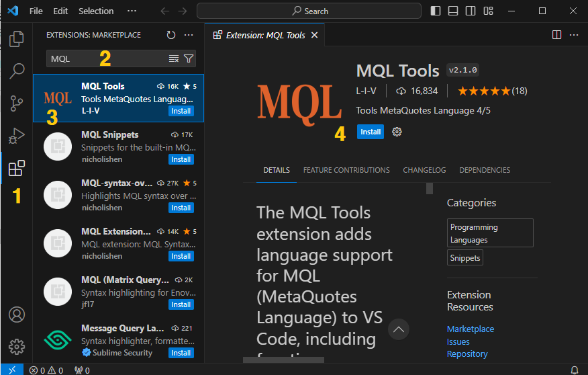This screenshot has height=375, width=588.
Task: Click the scroll to top arrow button
Action: 398,329
